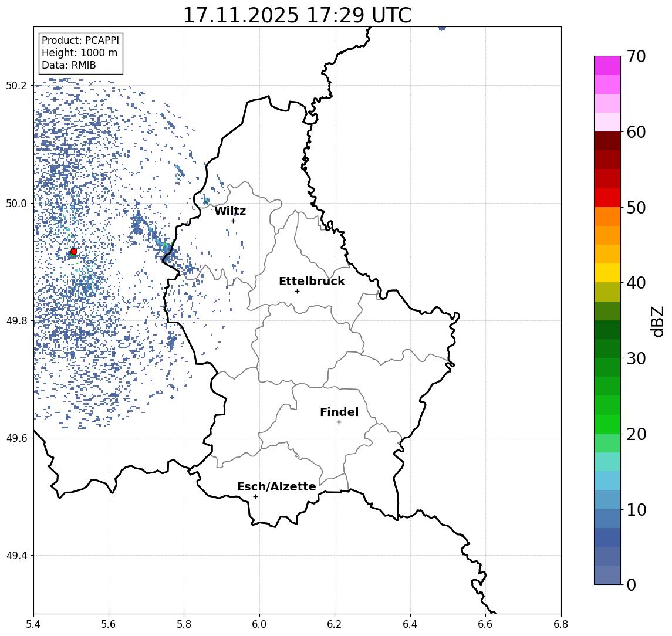Viewport: 672px width, 636px height.
Task: Click the cross marker below Ettelbruck
Action: click(x=297, y=292)
